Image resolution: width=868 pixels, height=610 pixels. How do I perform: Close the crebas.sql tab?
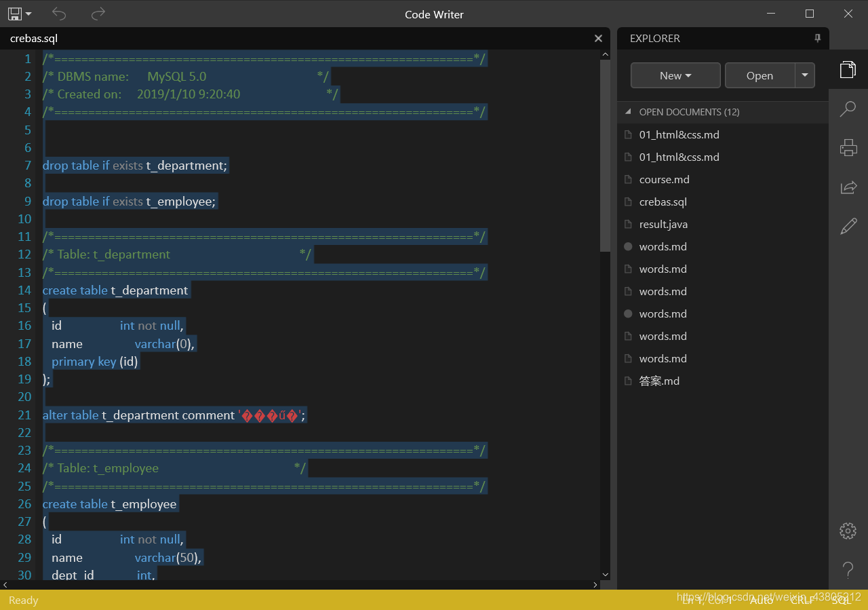[x=598, y=39]
